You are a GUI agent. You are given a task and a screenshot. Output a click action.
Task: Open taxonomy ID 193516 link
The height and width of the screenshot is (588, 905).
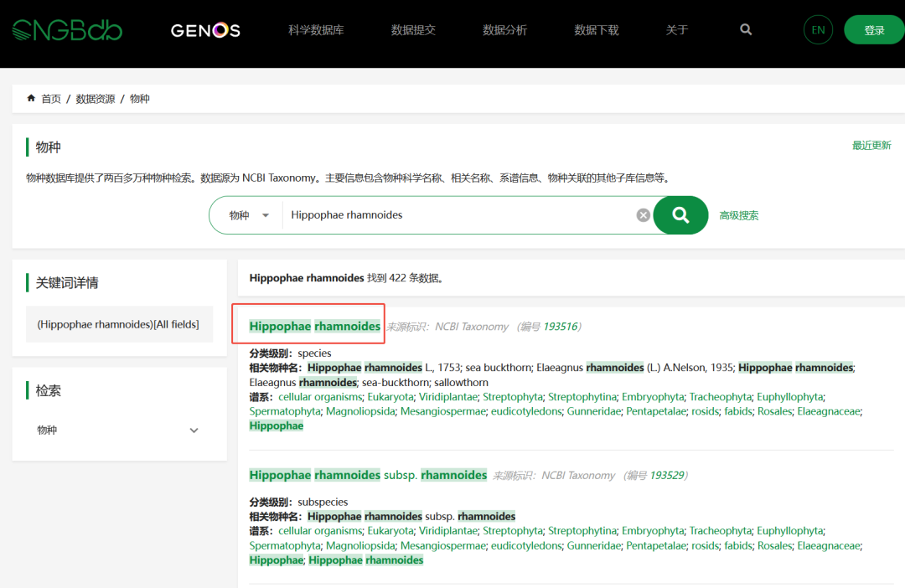click(x=561, y=327)
